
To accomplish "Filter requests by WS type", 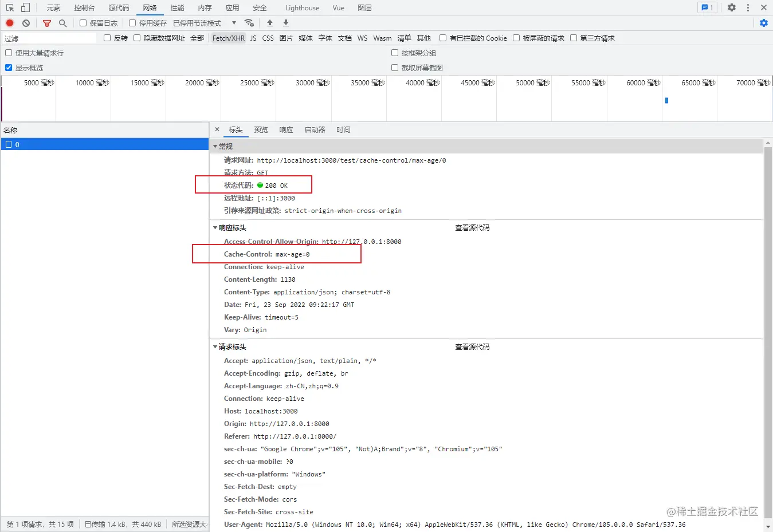I will click(x=363, y=38).
